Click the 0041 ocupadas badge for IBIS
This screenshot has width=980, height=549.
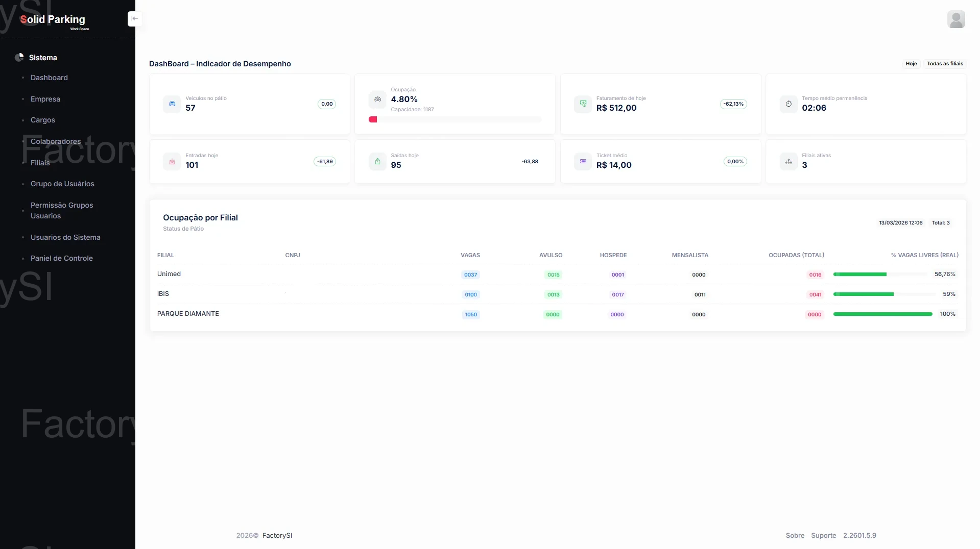(x=815, y=294)
